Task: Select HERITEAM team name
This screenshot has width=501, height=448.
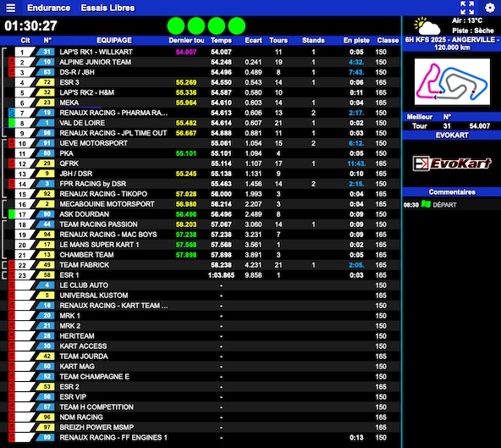Action: (x=77, y=335)
